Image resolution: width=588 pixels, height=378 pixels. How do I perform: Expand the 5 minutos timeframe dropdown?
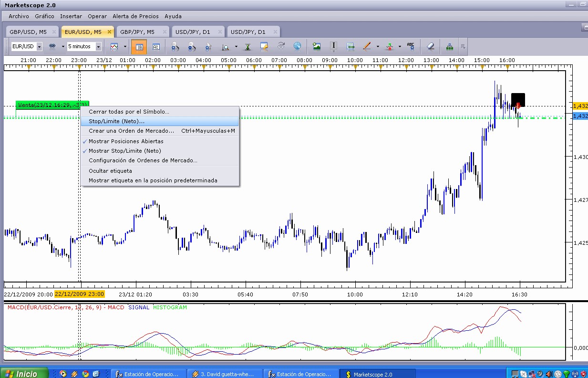point(98,47)
